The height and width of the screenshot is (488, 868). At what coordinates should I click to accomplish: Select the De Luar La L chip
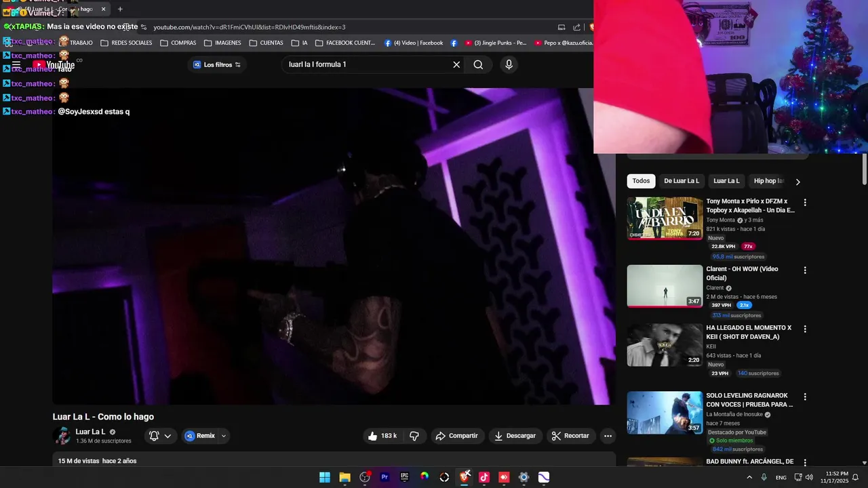pyautogui.click(x=682, y=181)
